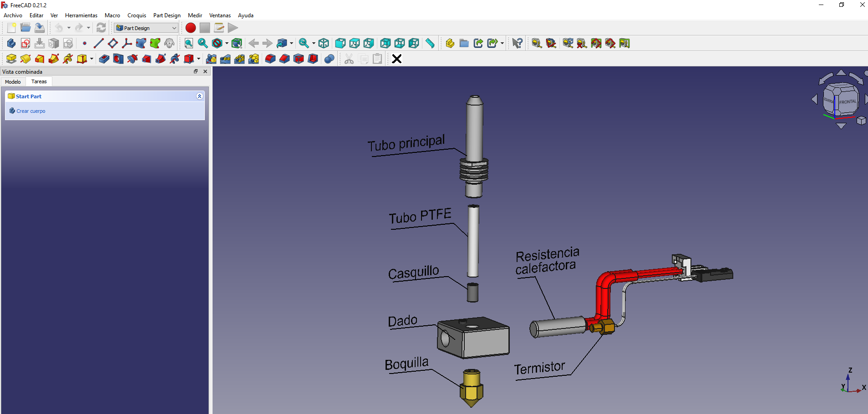
Task: Apply a Fillet to an edge
Action: pyautogui.click(x=270, y=59)
